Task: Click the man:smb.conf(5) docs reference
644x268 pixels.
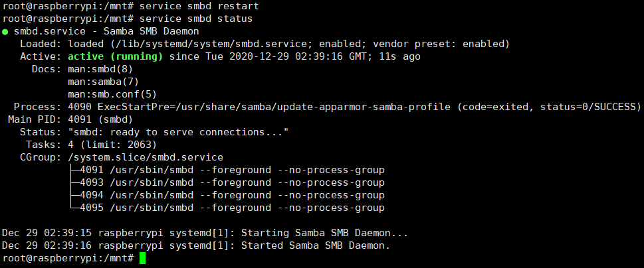Action: (112, 94)
